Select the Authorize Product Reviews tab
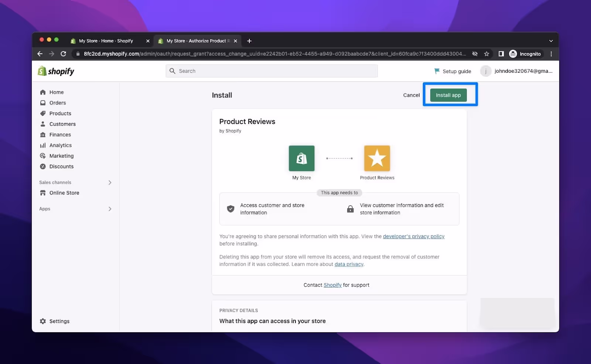This screenshot has width=591, height=364. pyautogui.click(x=198, y=41)
